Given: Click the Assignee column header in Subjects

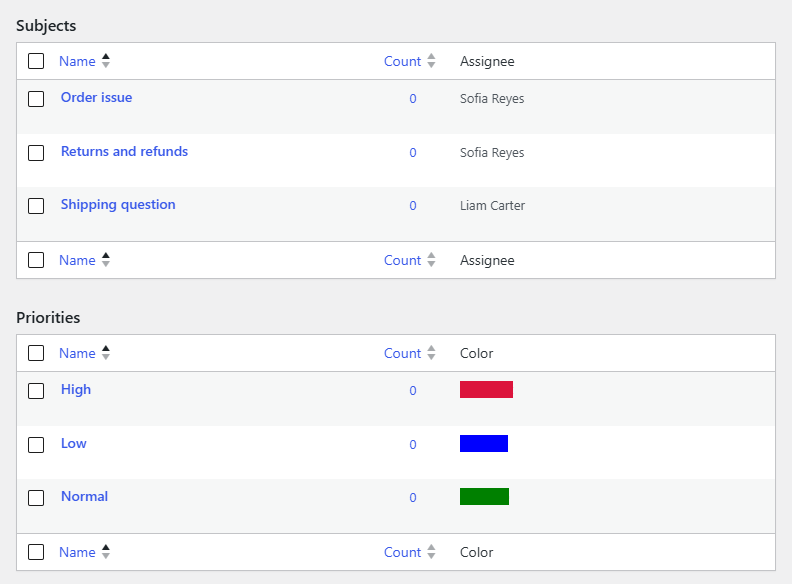Looking at the screenshot, I should tap(487, 62).
